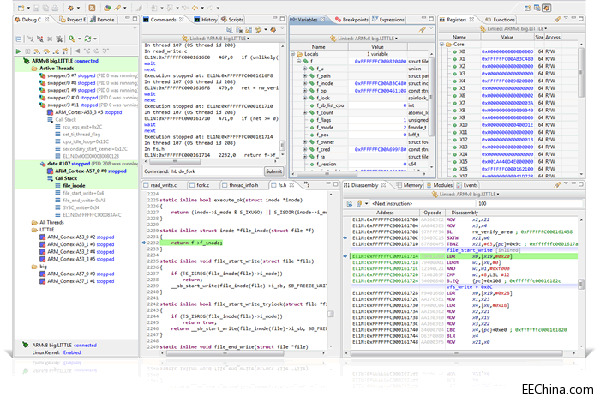Click the Debug gear icon in the main toolbar
Viewport: 600px width, 403px height.
click(71, 8)
